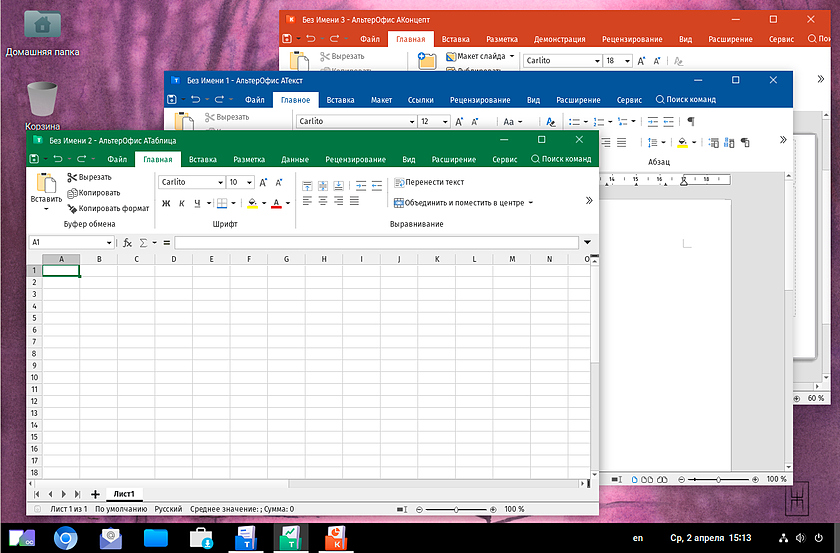Toggle center horizontal alignment in the spreadsheet
Image resolution: width=840 pixels, height=553 pixels.
[x=323, y=201]
